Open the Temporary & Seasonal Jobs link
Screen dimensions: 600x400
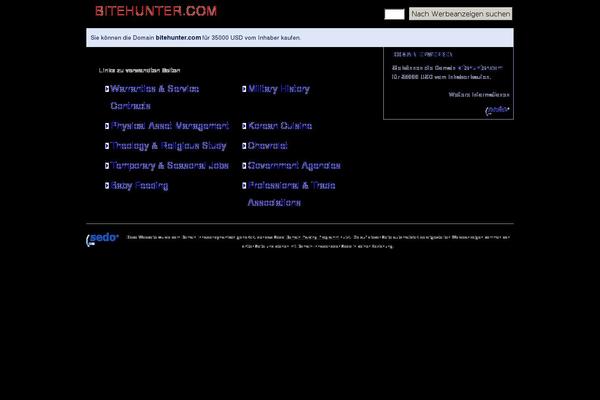tap(170, 166)
